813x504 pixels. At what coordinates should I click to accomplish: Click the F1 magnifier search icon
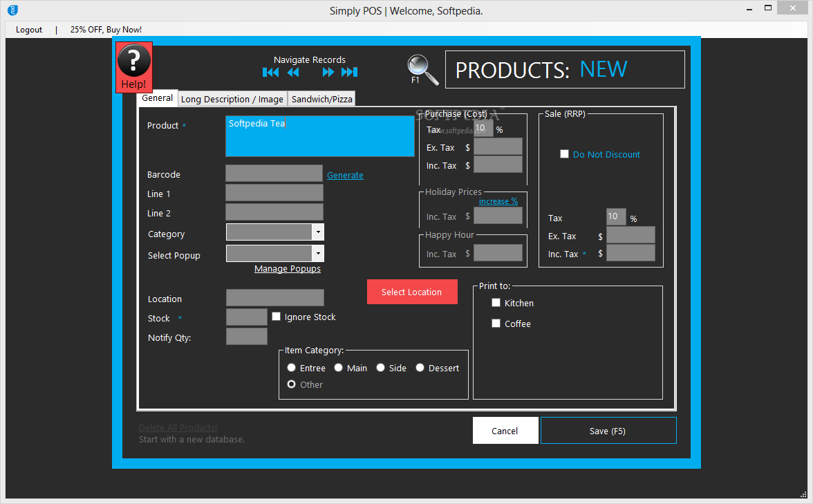click(x=422, y=69)
